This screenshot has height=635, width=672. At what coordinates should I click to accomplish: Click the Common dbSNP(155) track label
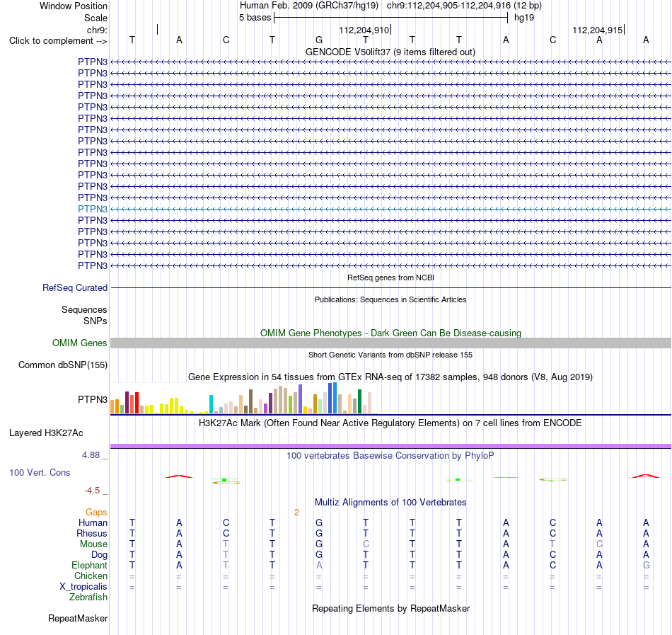[x=62, y=365]
